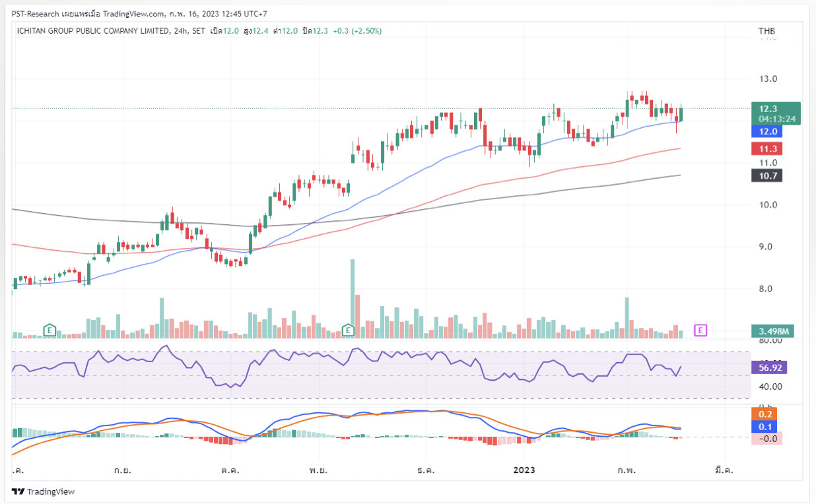Click the dark 10.7 moving average label
Image resolution: width=816 pixels, height=504 pixels.
pyautogui.click(x=766, y=175)
